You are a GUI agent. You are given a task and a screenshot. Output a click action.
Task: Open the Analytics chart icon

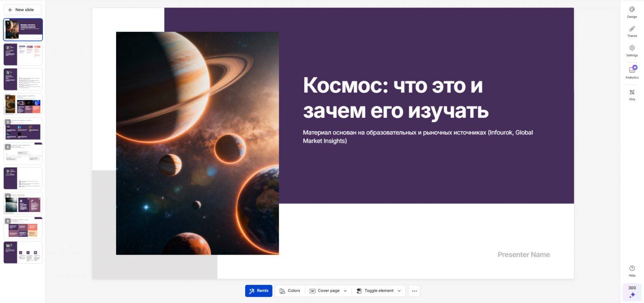(632, 70)
